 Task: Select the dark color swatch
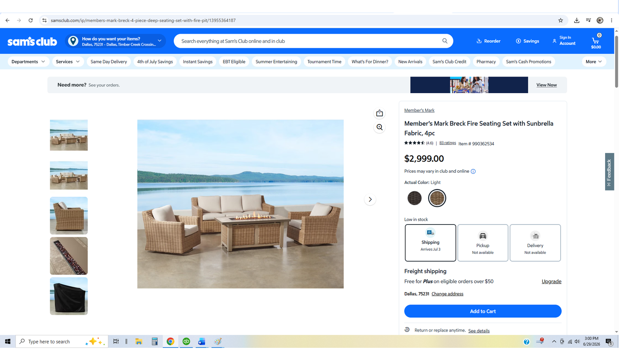[x=414, y=198]
